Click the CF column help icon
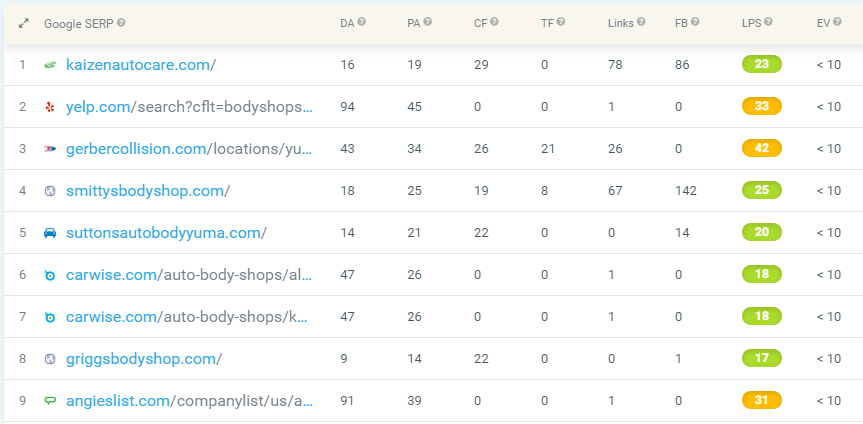The image size is (863, 424). (x=494, y=22)
